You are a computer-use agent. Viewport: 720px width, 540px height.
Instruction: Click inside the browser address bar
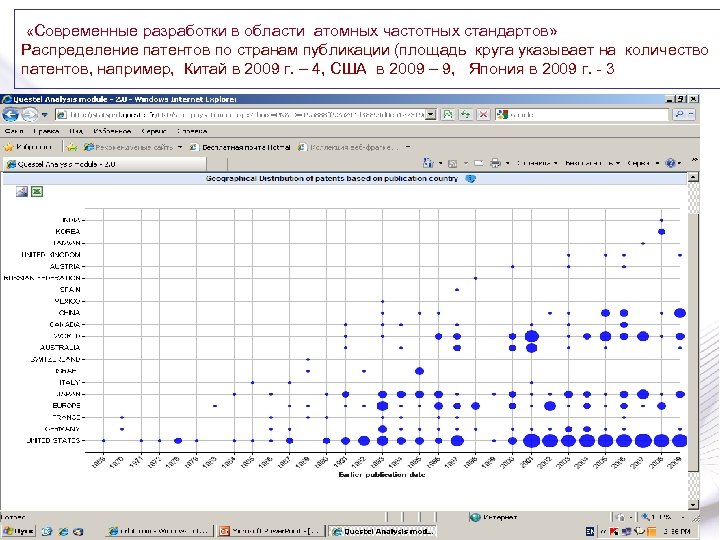coord(245,114)
